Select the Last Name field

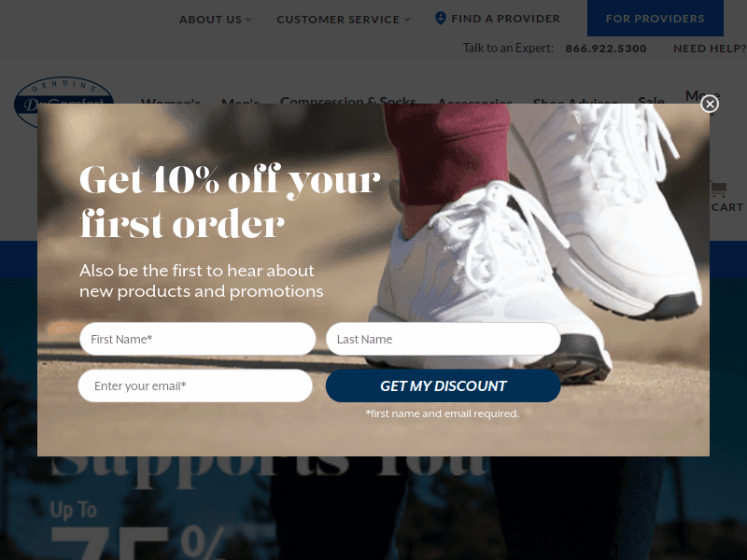[443, 339]
